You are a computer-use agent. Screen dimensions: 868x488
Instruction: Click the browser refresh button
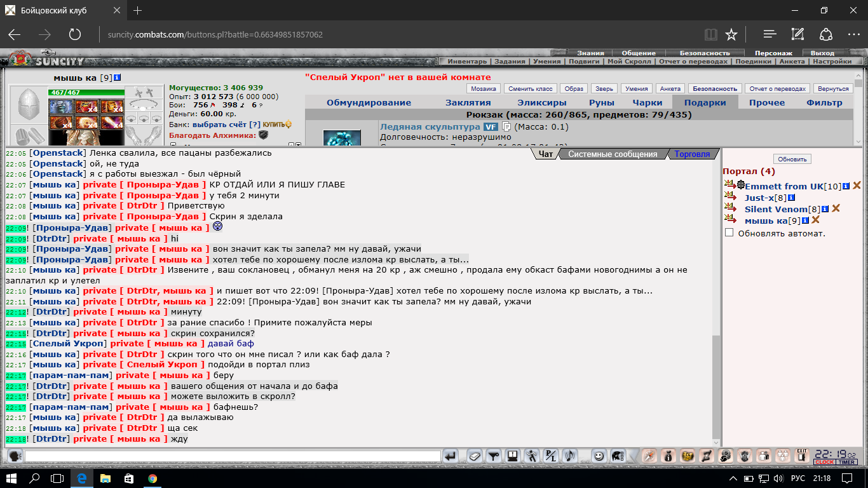point(74,34)
